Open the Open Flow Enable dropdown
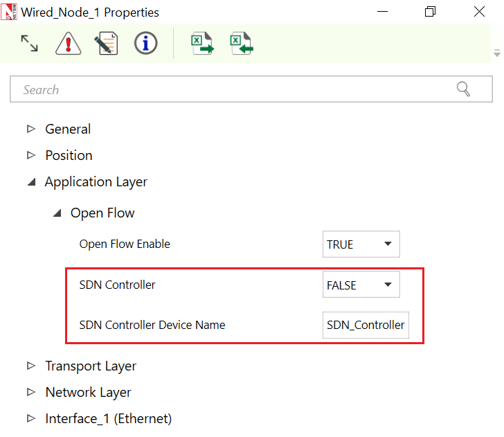Screen dimensions: 504x437 click(x=361, y=244)
